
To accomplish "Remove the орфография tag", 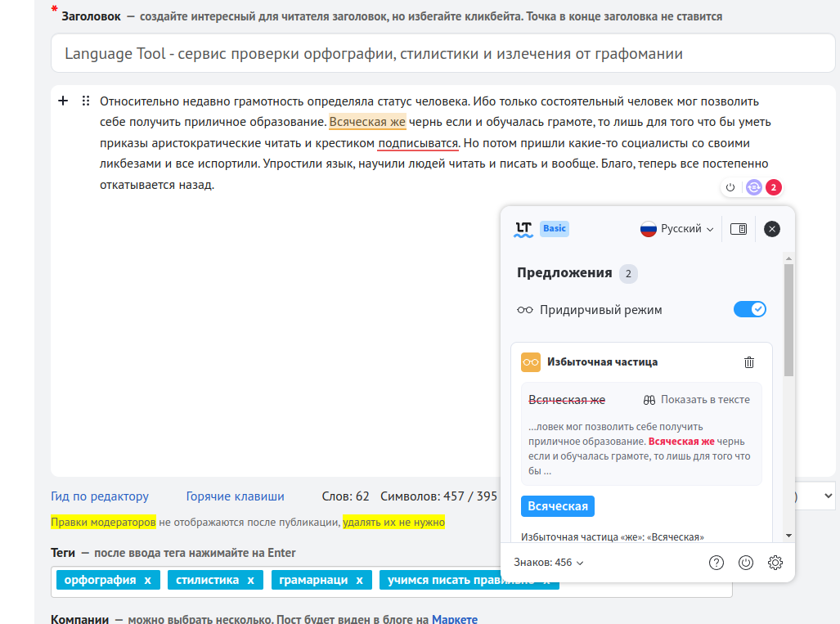I will tap(148, 581).
